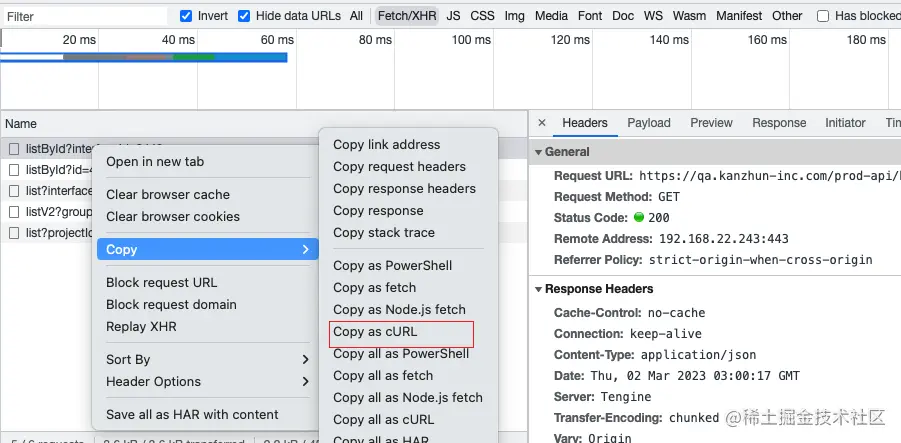The height and width of the screenshot is (443, 901).
Task: Filter requests by Img
Action: click(514, 16)
